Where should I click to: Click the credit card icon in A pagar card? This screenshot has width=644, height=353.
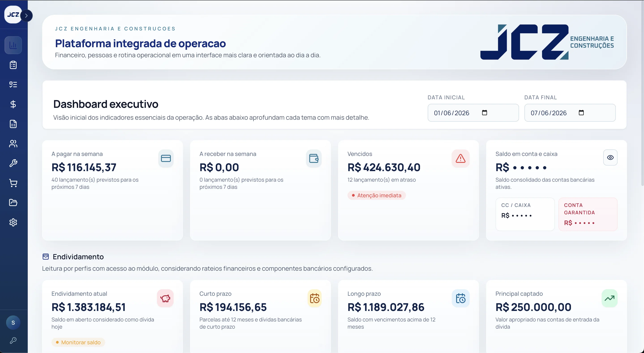(x=166, y=158)
